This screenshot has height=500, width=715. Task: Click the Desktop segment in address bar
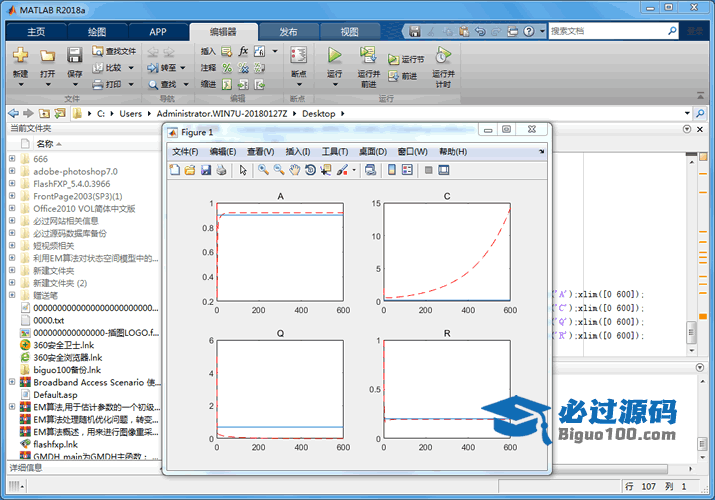click(x=319, y=113)
